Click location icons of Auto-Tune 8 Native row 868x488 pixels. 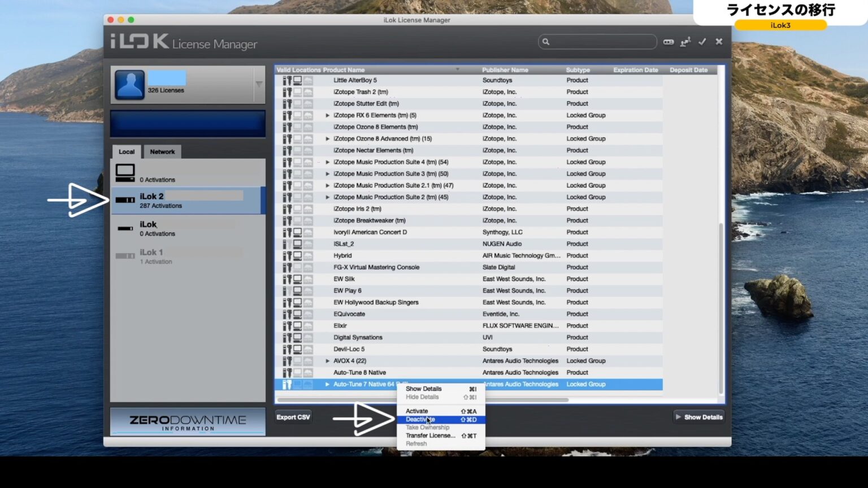coord(298,373)
